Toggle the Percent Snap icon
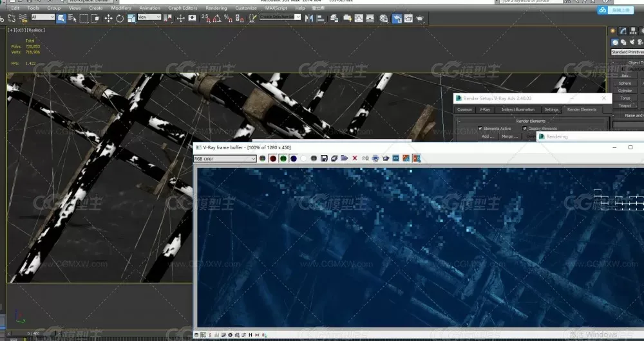Screen dimensions: 644x341 click(x=229, y=18)
